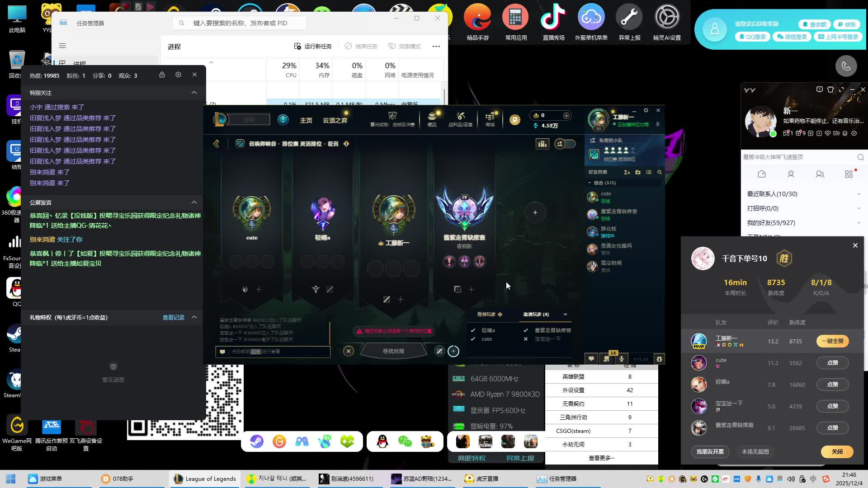Switch to the 云顶之弈 tab
Viewport: 868px width, 488px height.
tap(335, 121)
